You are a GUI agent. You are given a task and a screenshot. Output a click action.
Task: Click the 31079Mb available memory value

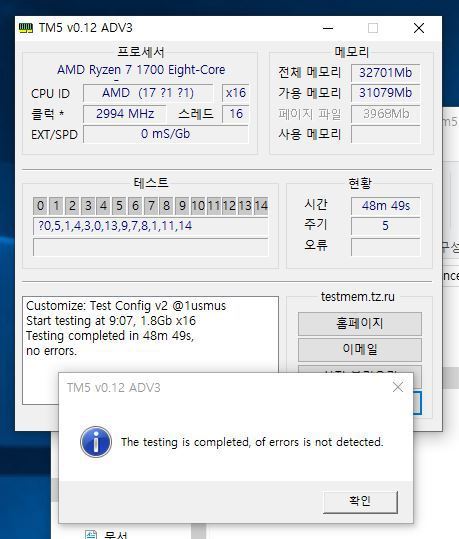click(x=385, y=93)
